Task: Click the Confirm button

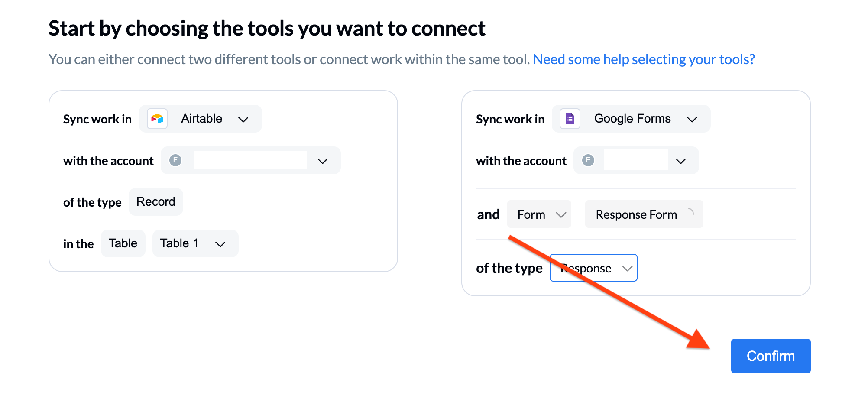Action: (x=770, y=356)
